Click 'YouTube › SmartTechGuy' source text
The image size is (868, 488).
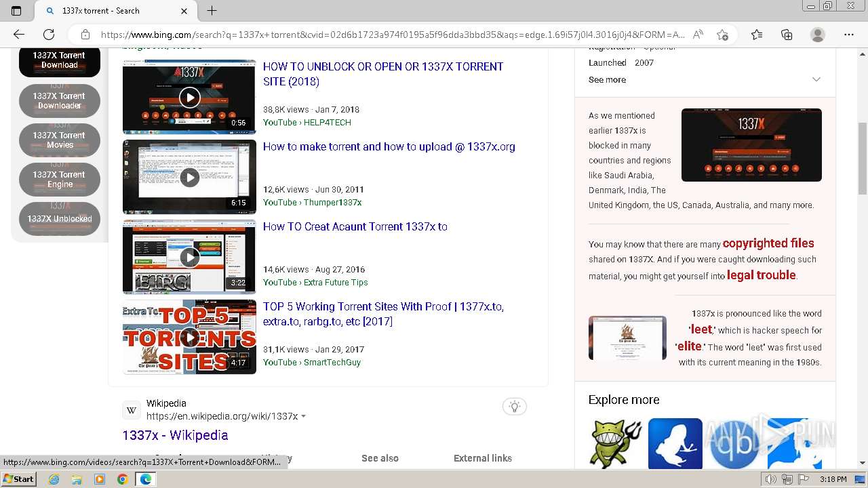point(312,363)
